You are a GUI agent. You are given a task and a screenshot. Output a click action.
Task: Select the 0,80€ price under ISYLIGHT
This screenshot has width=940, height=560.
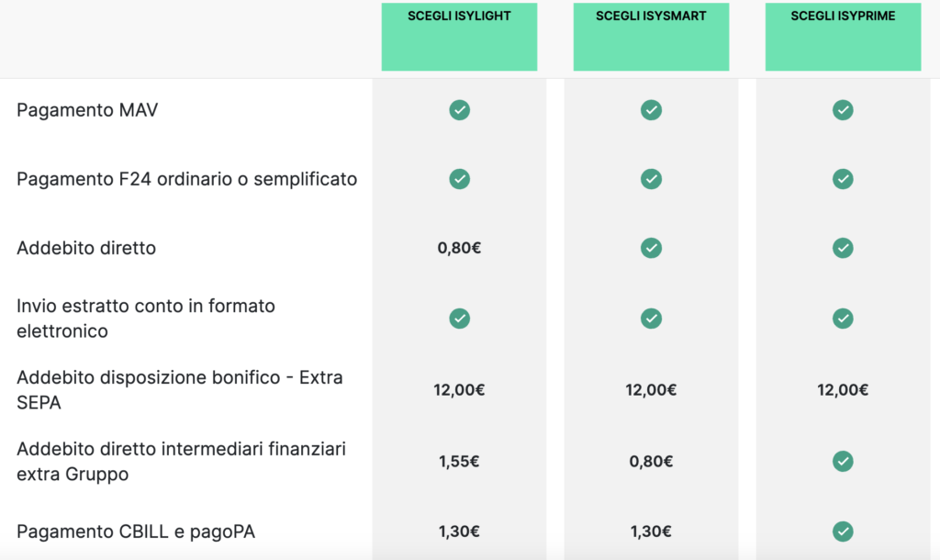pyautogui.click(x=459, y=248)
